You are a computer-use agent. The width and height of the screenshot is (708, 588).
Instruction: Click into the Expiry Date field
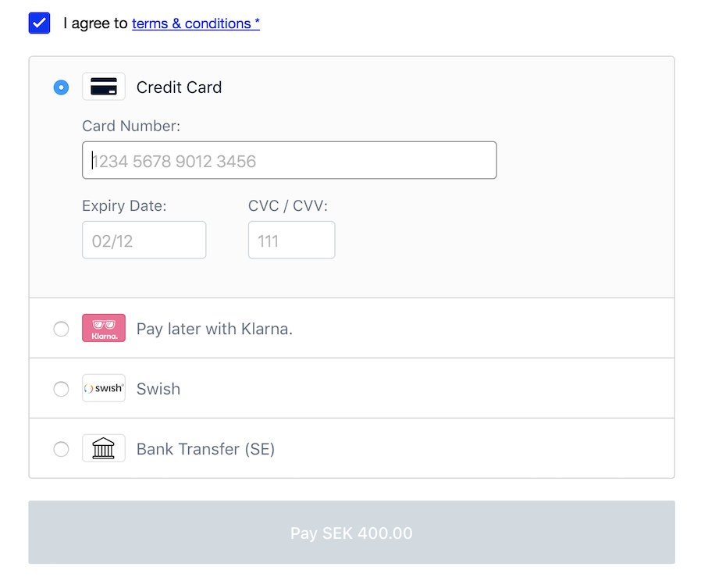pos(144,241)
